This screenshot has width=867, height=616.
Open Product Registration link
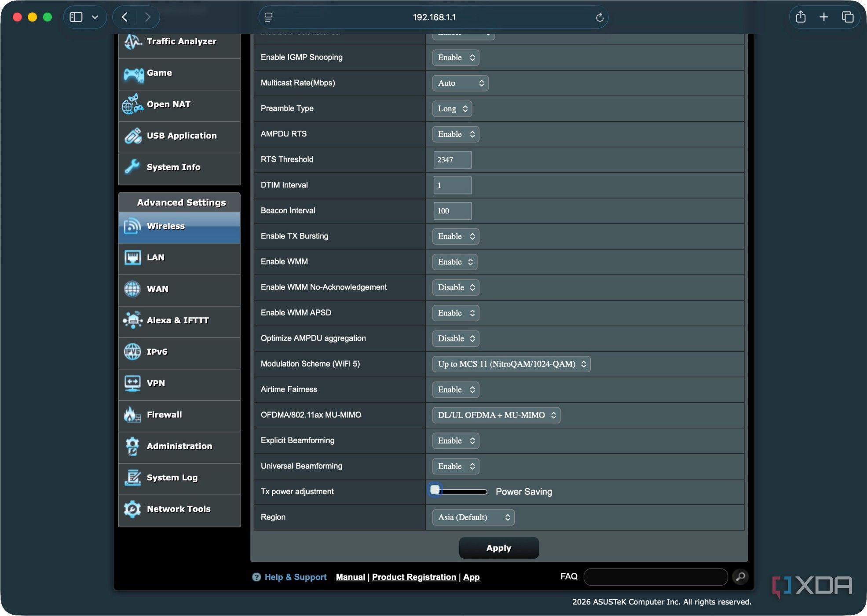pos(414,577)
